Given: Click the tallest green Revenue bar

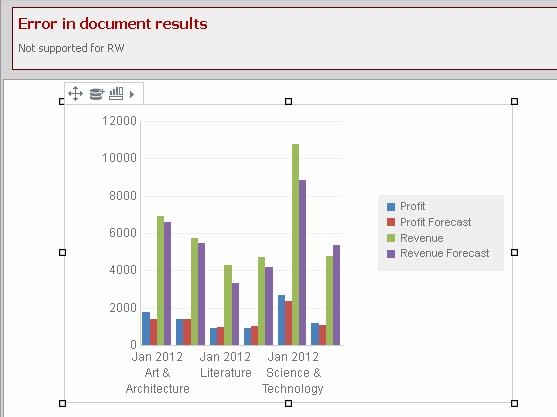Looking at the screenshot, I should point(295,244).
